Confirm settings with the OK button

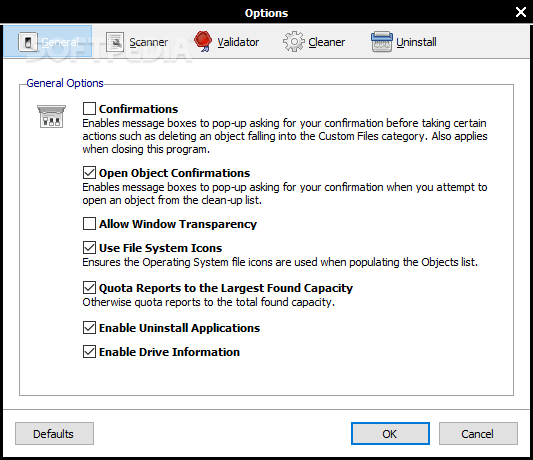[x=390, y=433]
